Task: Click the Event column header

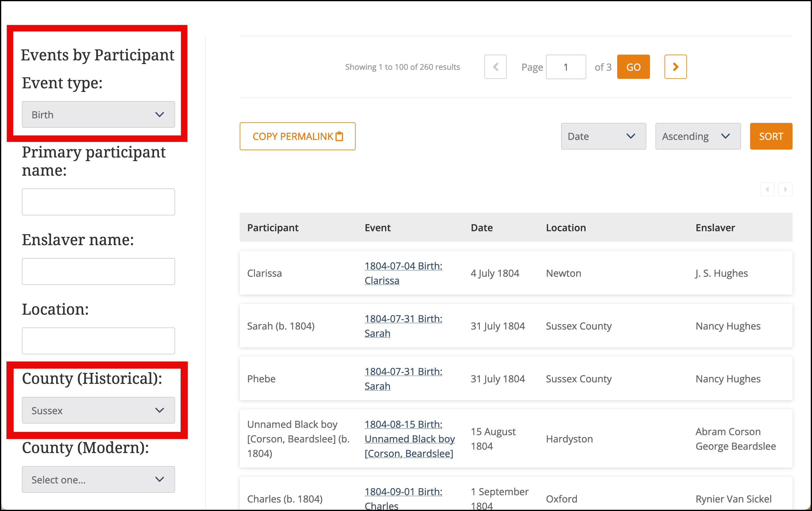Action: point(377,228)
